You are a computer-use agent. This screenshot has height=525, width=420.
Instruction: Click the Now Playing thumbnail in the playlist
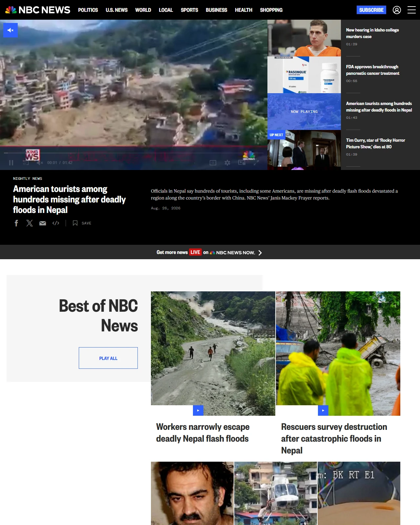point(304,112)
